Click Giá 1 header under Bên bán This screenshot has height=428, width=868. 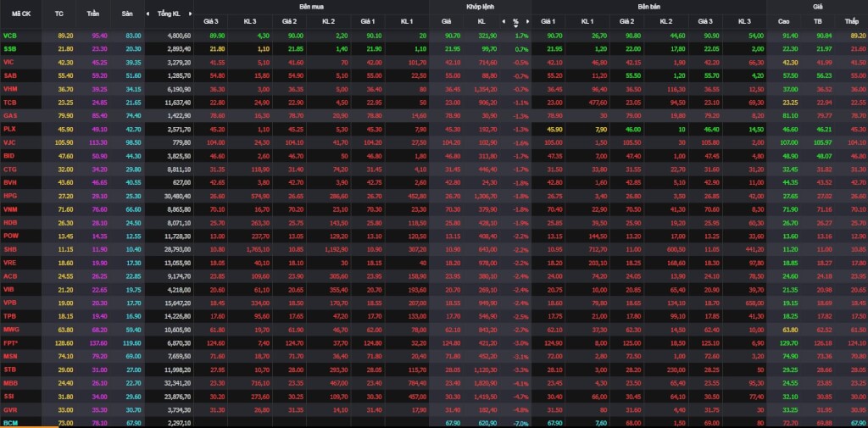click(548, 21)
